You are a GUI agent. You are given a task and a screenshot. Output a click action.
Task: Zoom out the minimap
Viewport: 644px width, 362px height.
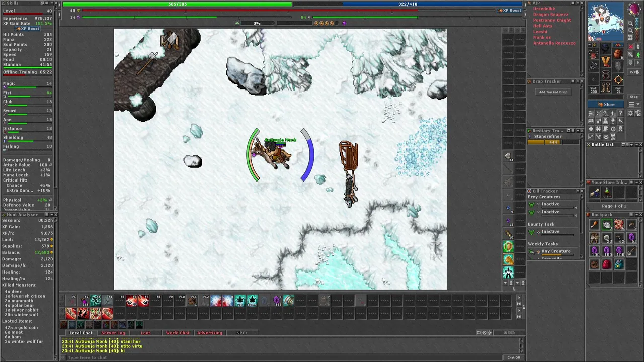(x=630, y=23)
